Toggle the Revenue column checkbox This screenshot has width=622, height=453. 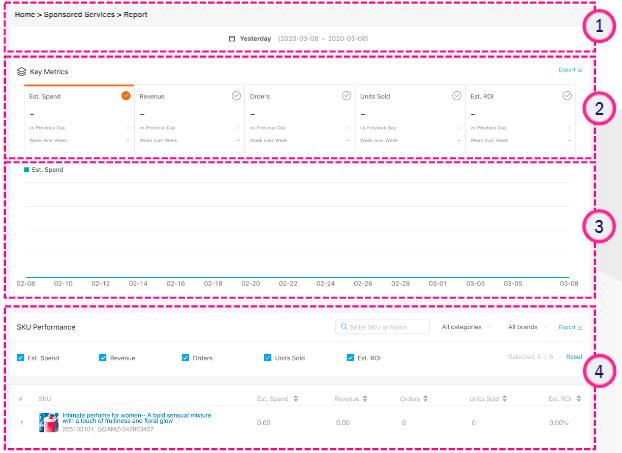(x=103, y=357)
